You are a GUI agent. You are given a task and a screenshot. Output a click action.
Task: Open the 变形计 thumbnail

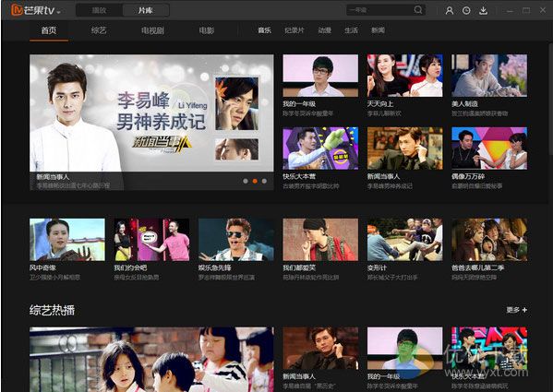click(x=405, y=240)
